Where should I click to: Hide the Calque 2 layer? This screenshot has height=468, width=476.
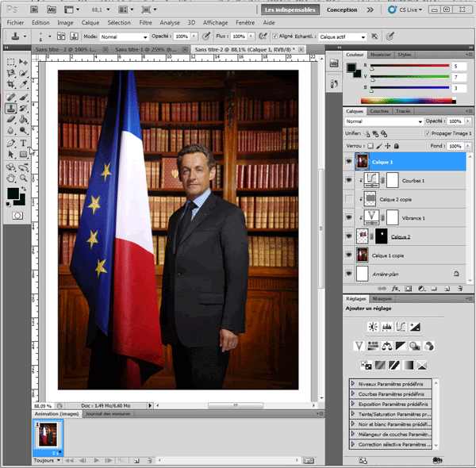[349, 236]
